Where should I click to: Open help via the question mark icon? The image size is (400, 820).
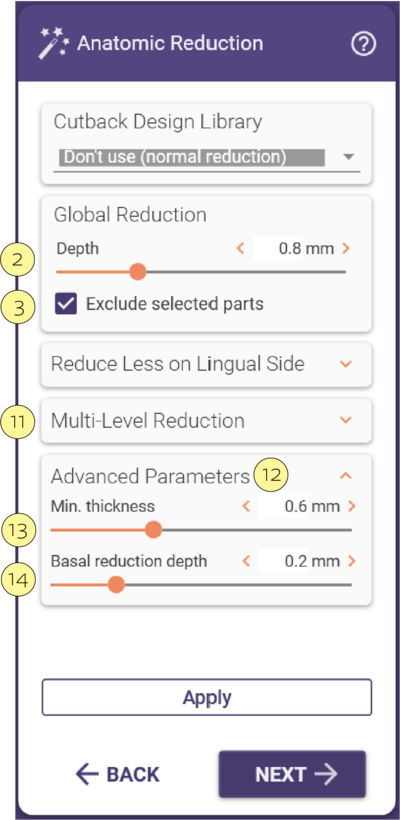[363, 44]
